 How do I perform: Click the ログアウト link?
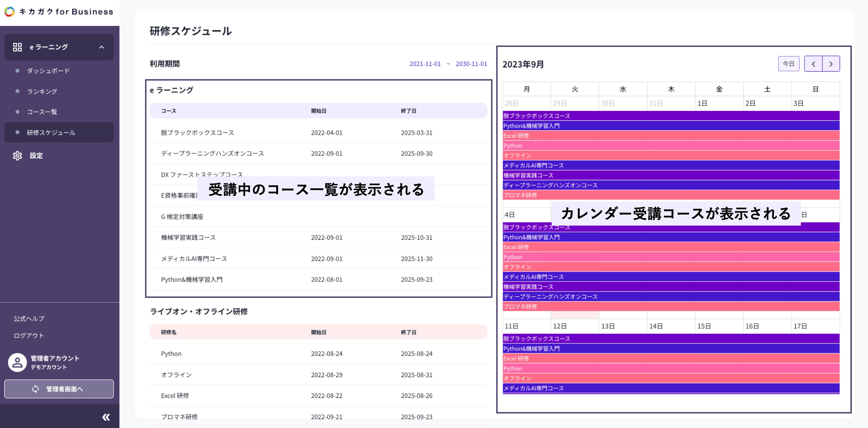[29, 335]
